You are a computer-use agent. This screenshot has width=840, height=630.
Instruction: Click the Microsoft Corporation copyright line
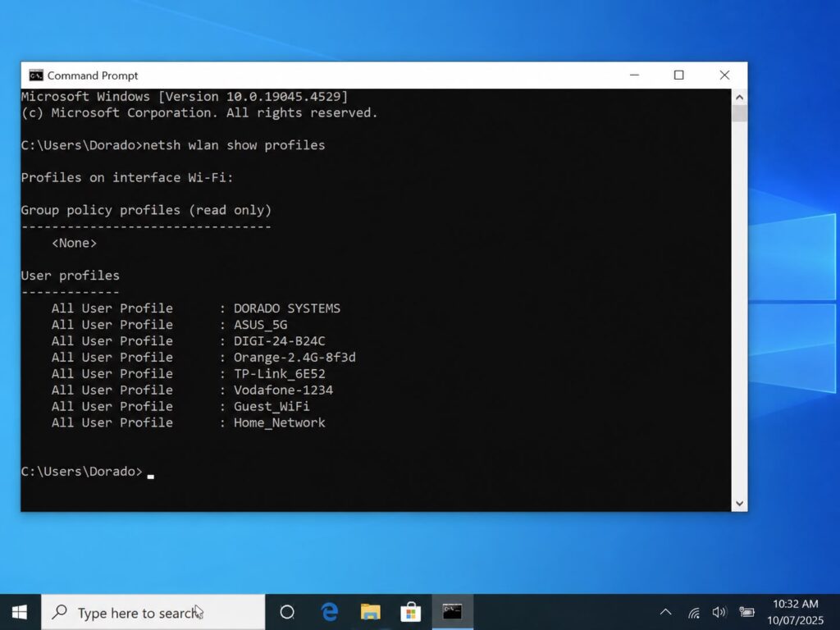(199, 113)
